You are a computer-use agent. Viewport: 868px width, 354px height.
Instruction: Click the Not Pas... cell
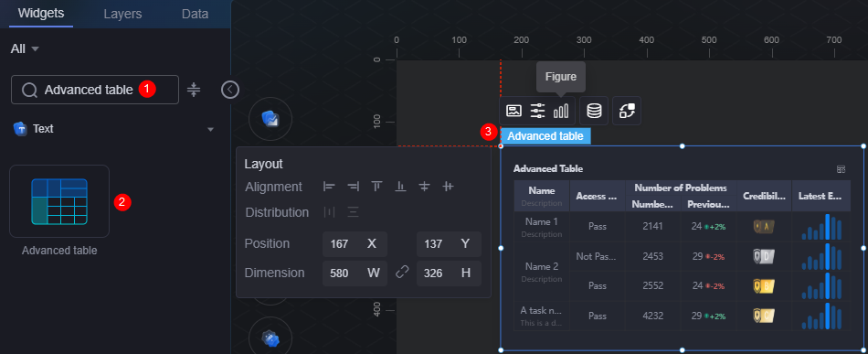[598, 256]
